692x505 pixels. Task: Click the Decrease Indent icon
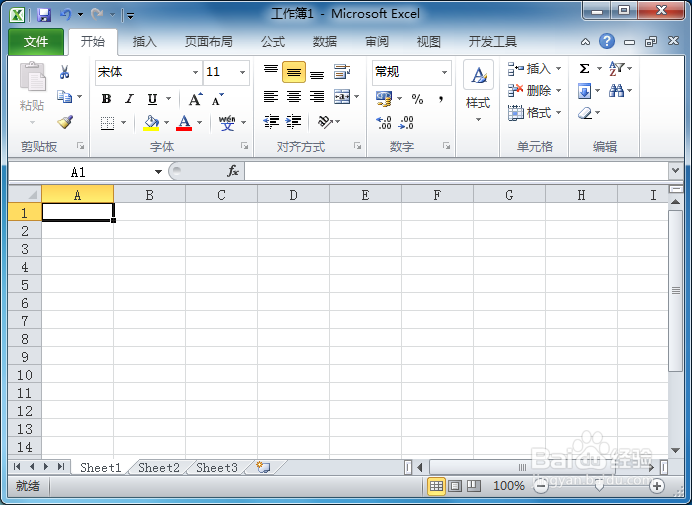[271, 121]
